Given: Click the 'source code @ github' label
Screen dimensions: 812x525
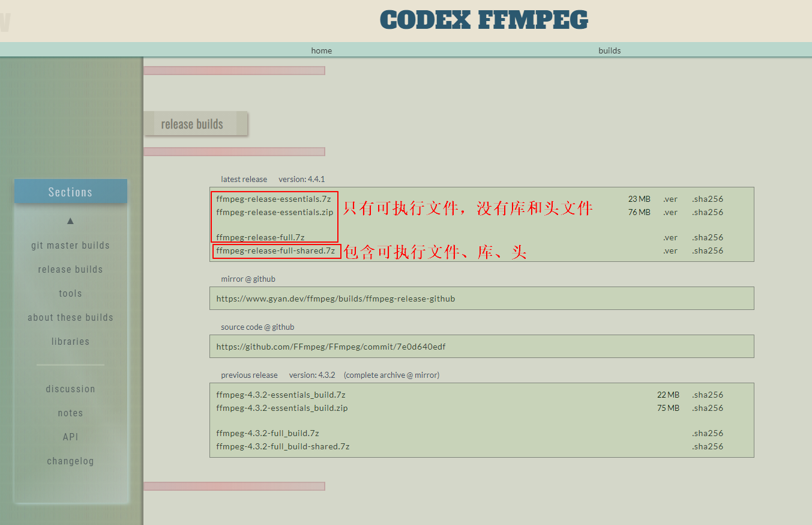Looking at the screenshot, I should click(x=257, y=327).
